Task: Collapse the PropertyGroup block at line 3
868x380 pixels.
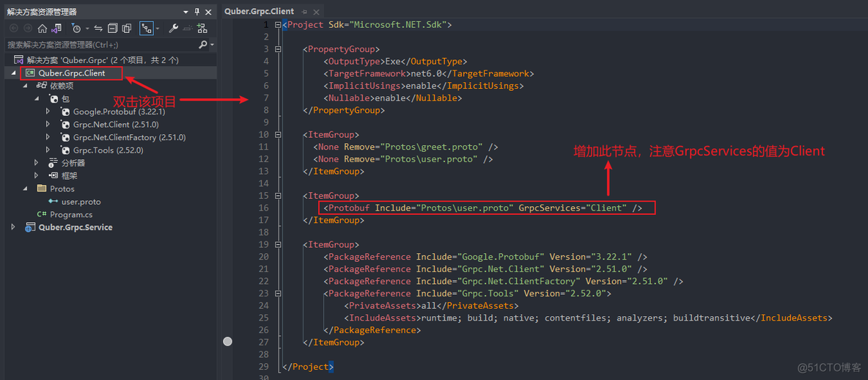Action: tap(279, 49)
